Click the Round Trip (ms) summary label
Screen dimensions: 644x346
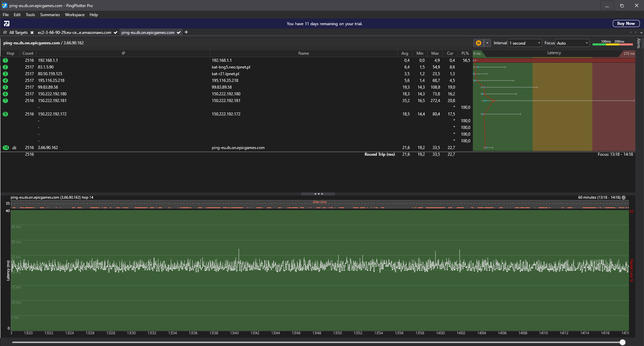[x=380, y=154]
